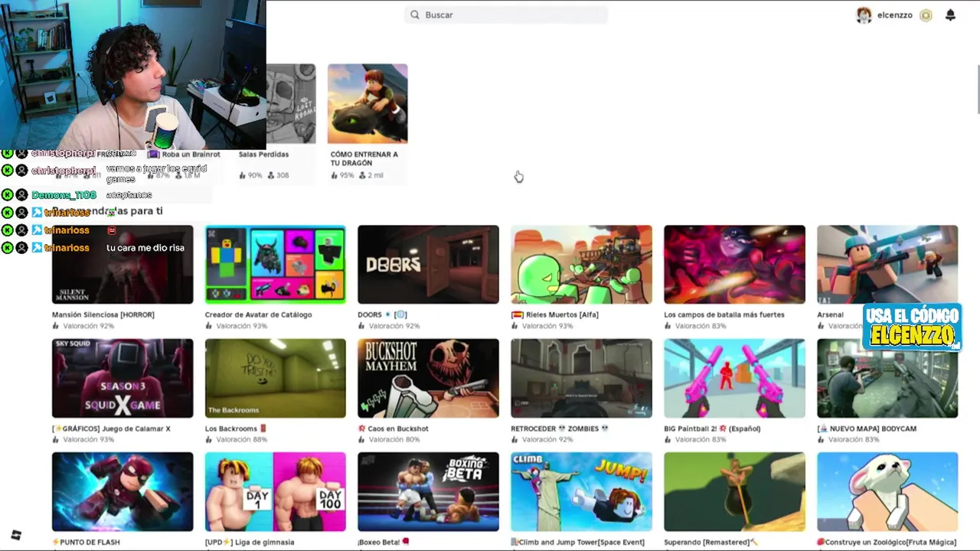This screenshot has height=551, width=980.
Task: Open the BIG Paintball 2 thumbnail
Action: 734,378
